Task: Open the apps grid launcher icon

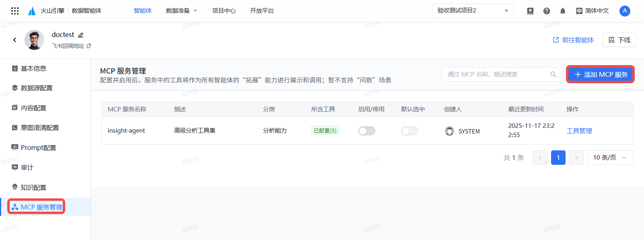Action: 15,11
